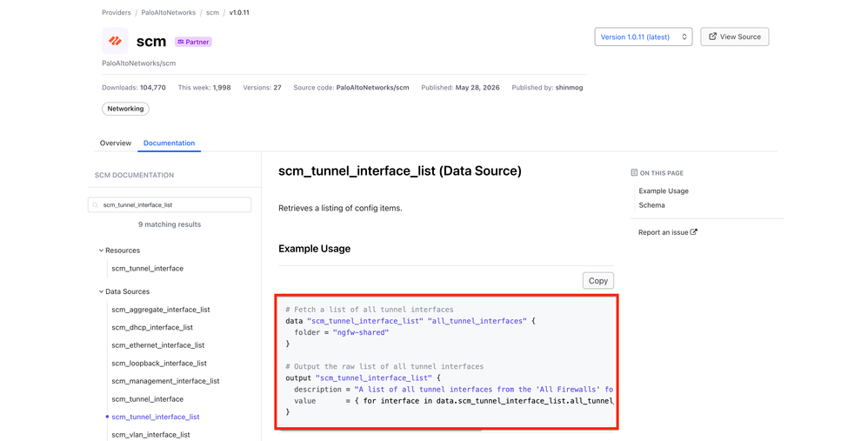Click the Published by shinmog text
Image resolution: width=868 pixels, height=441 pixels.
click(x=547, y=88)
